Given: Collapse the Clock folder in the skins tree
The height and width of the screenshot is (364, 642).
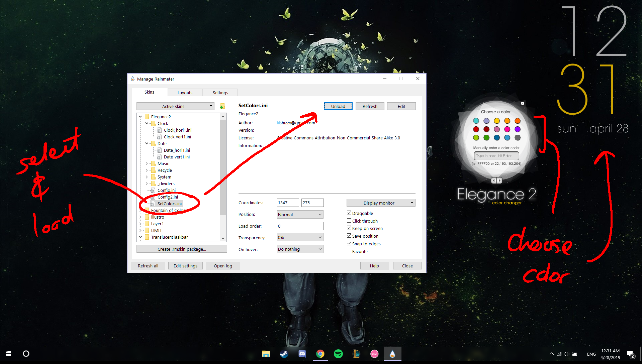Looking at the screenshot, I should click(x=147, y=123).
